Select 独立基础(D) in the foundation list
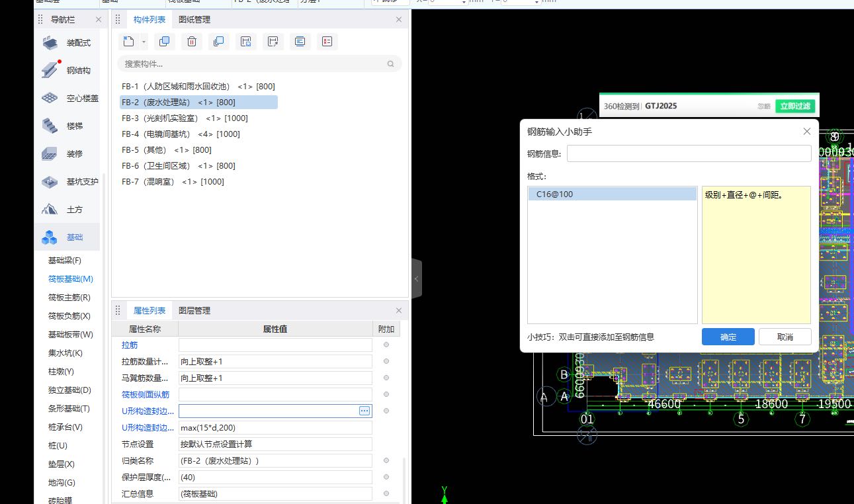The height and width of the screenshot is (504, 854). (x=69, y=390)
